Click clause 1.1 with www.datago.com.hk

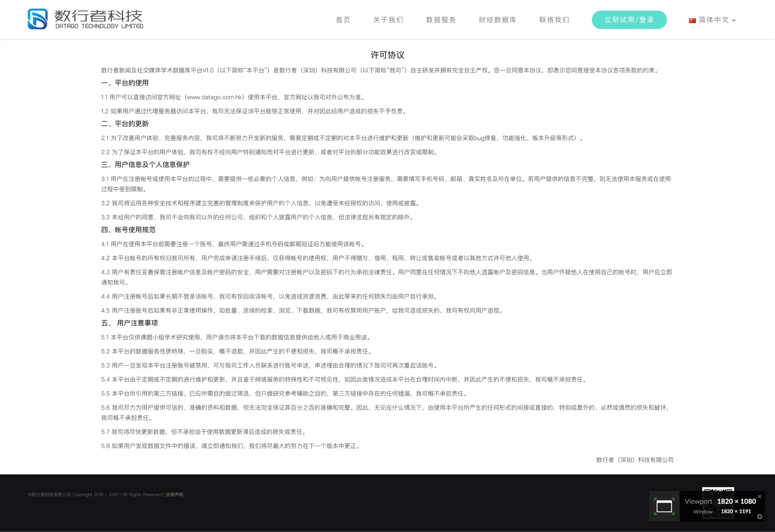pos(234,97)
